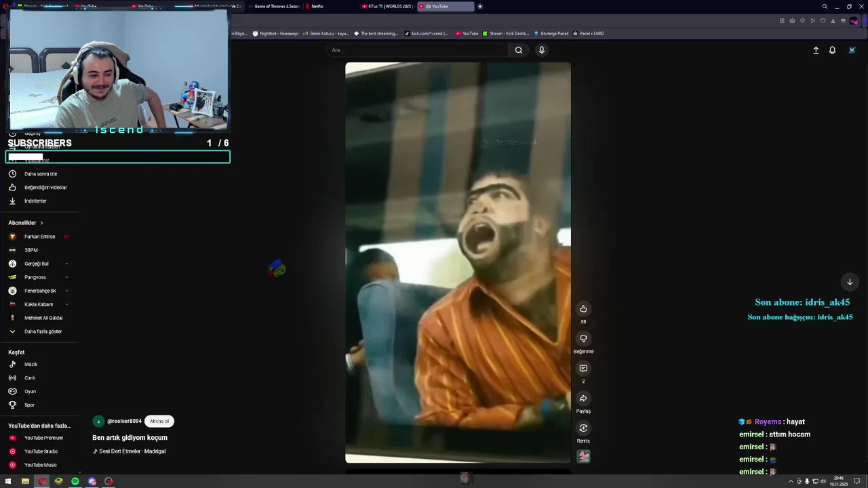Click the Abone ol subscribe button

click(x=159, y=422)
